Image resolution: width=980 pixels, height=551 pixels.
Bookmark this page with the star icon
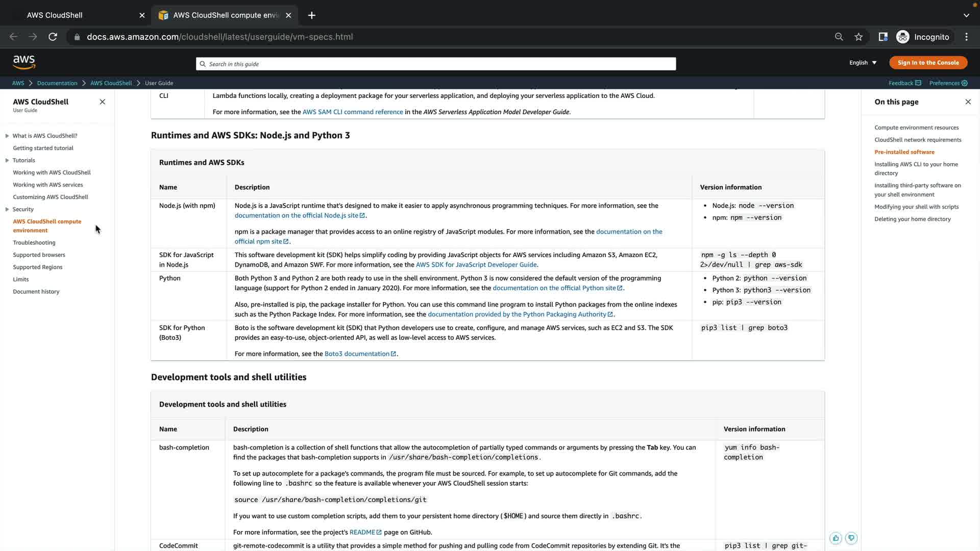pos(859,37)
